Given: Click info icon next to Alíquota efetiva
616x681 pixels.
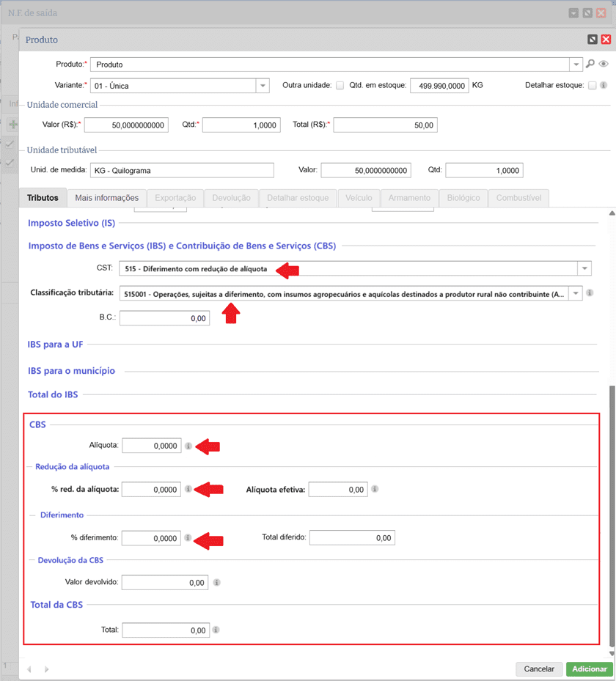Looking at the screenshot, I should coord(375,489).
